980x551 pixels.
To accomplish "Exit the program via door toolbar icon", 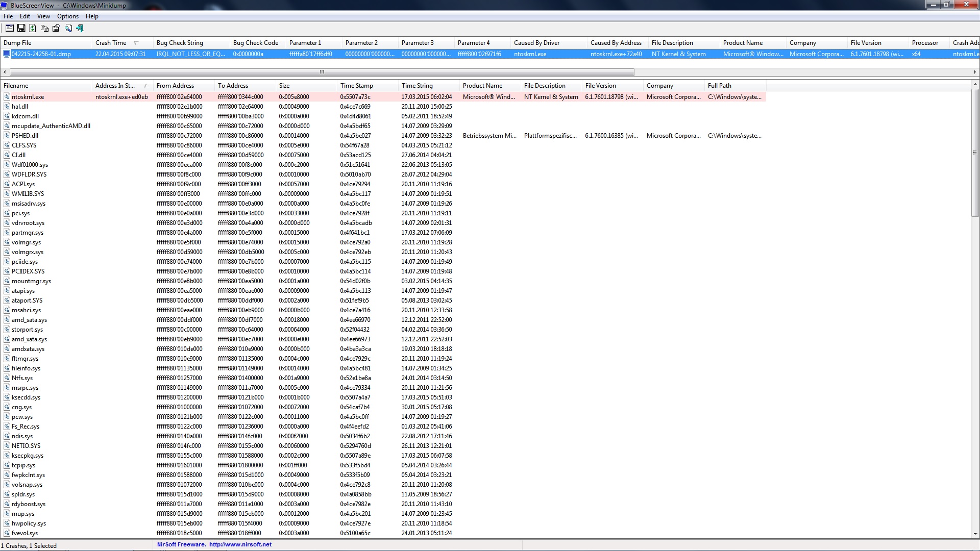I will 80,29.
